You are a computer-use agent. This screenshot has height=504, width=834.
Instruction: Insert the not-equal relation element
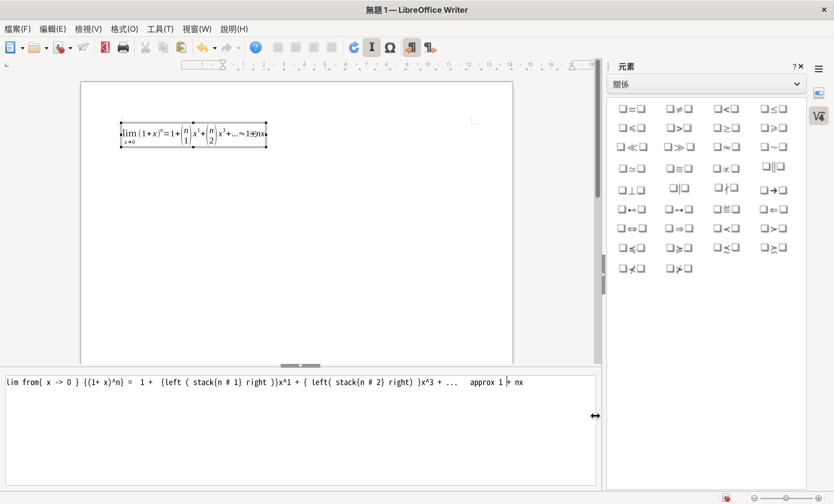[x=679, y=109]
